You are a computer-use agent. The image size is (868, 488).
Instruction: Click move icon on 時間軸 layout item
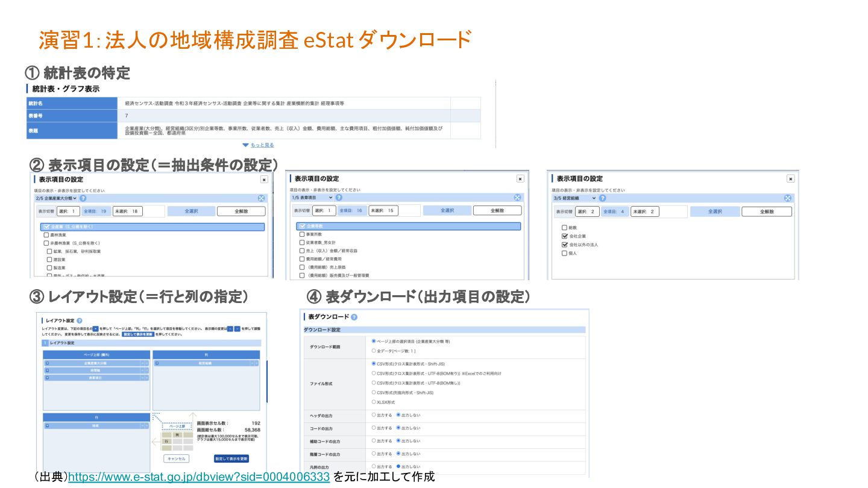point(47,371)
